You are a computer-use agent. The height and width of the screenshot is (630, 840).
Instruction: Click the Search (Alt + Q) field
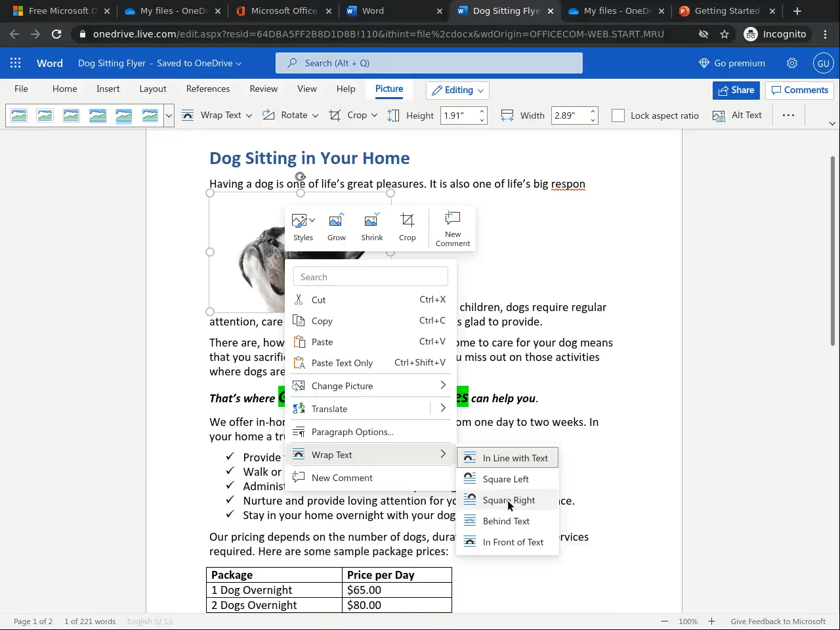[429, 63]
